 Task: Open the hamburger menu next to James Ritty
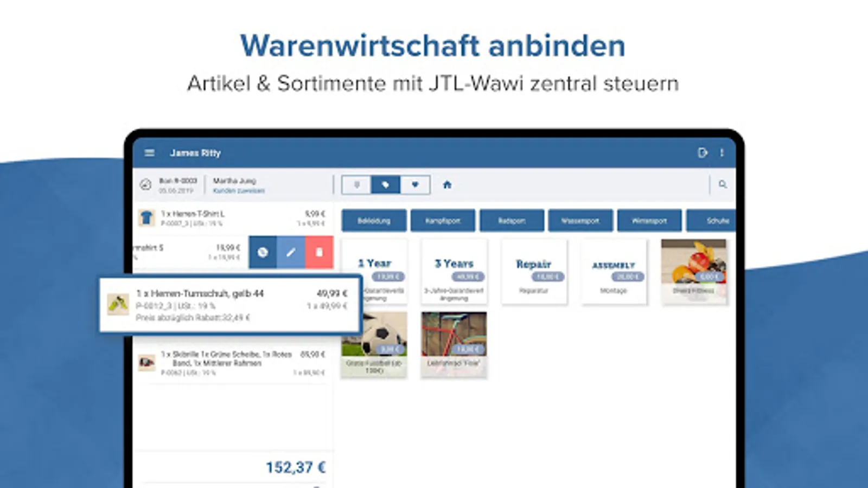(x=150, y=153)
